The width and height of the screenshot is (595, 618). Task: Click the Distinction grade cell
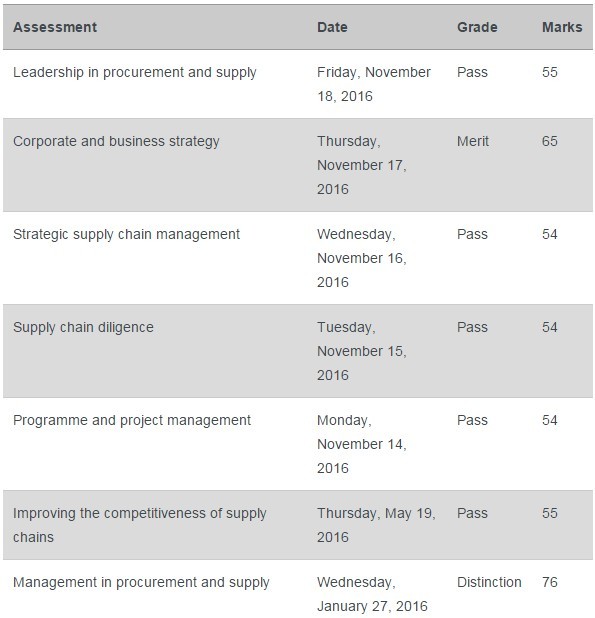coord(489,583)
